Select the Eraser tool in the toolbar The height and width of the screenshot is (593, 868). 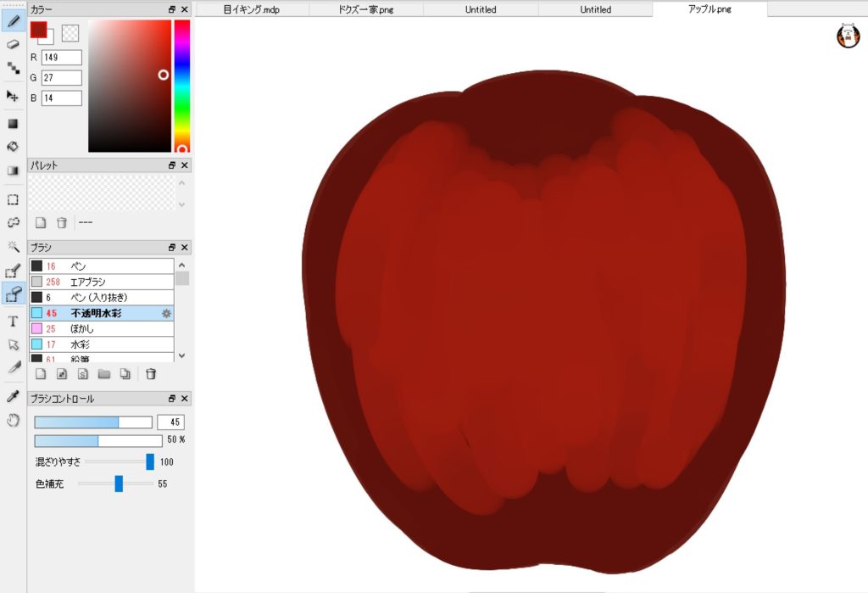pyautogui.click(x=13, y=44)
